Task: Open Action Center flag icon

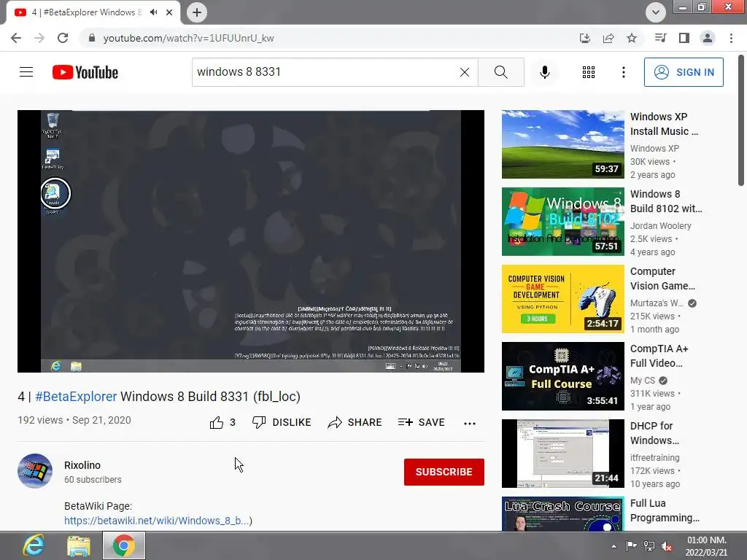Action: point(631,546)
